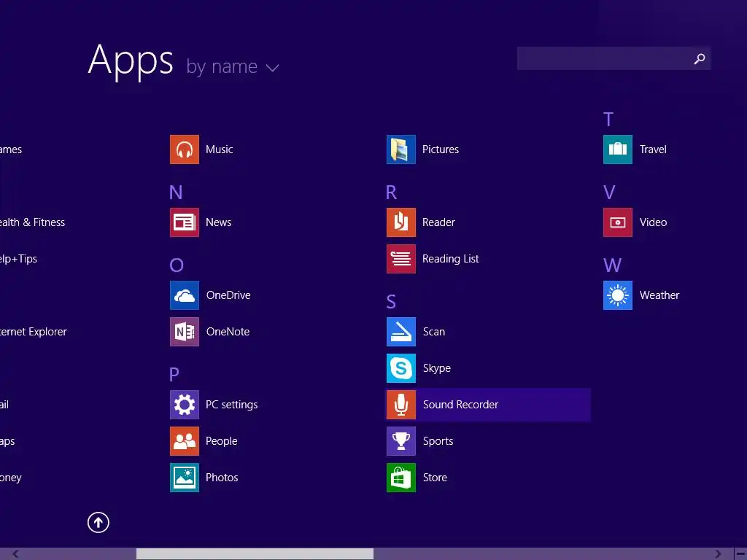Select the letter S group header
The height and width of the screenshot is (560, 747).
[x=391, y=301]
